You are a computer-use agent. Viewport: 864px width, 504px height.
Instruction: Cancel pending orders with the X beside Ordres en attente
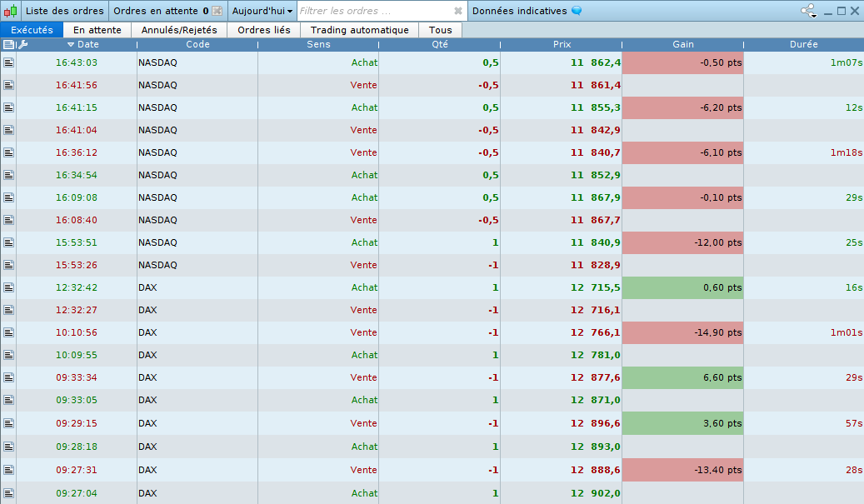point(217,11)
